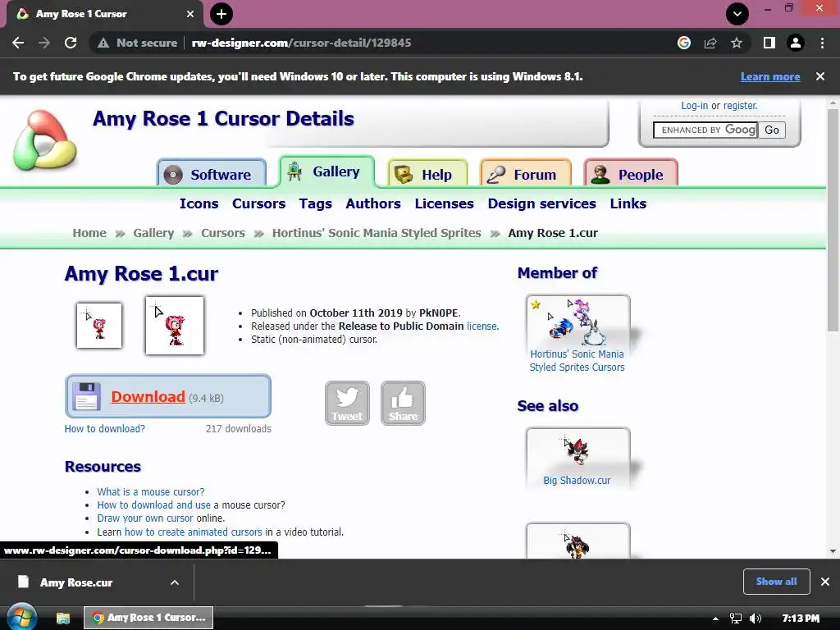The image size is (840, 630).
Task: Open Chrome three-dot menu
Action: (822, 43)
